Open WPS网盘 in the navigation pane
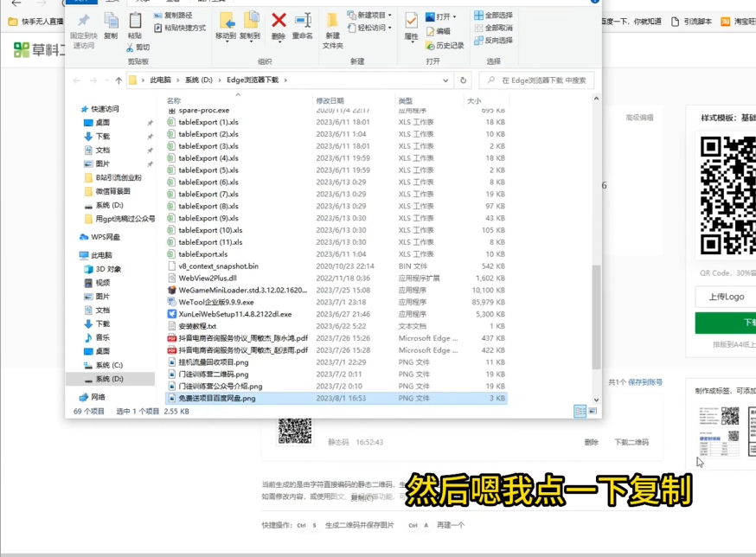The width and height of the screenshot is (756, 557). [x=106, y=236]
